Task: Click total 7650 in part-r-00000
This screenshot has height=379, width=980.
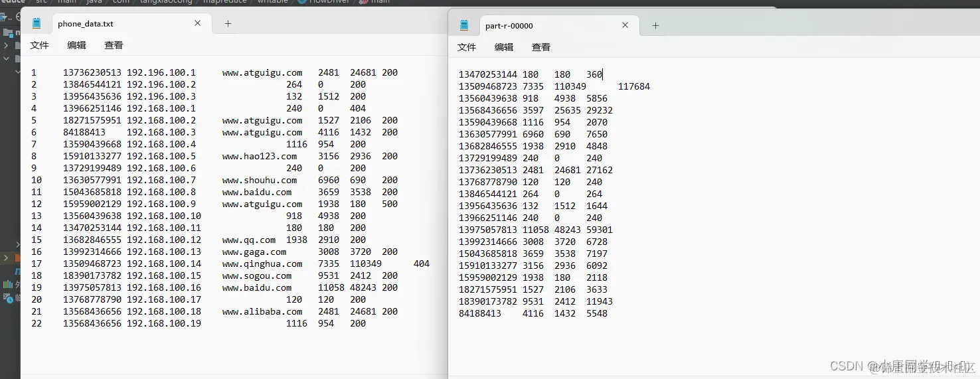Action: coord(597,134)
